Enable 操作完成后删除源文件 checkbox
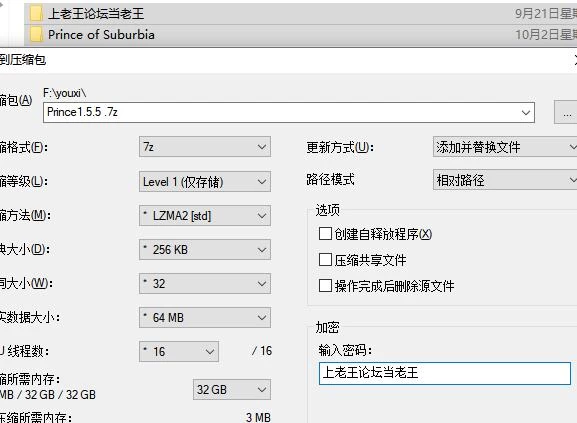Screen dimensions: 577x423 [x=325, y=285]
